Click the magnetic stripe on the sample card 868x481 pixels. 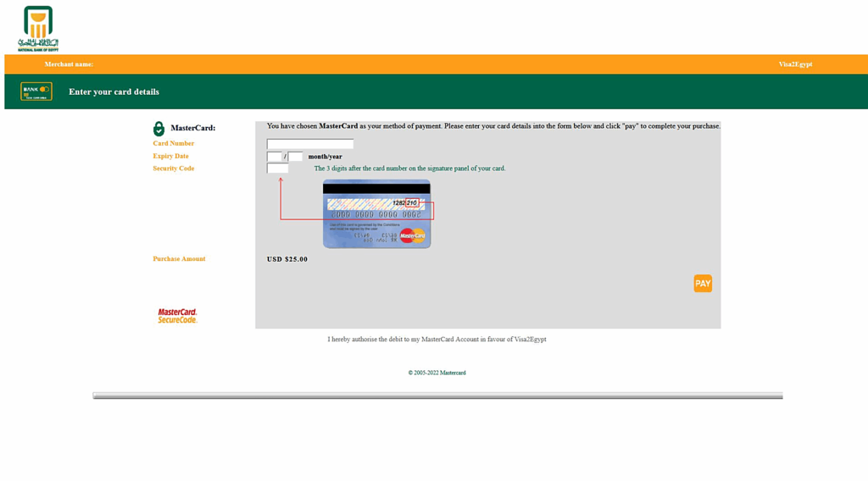point(376,189)
